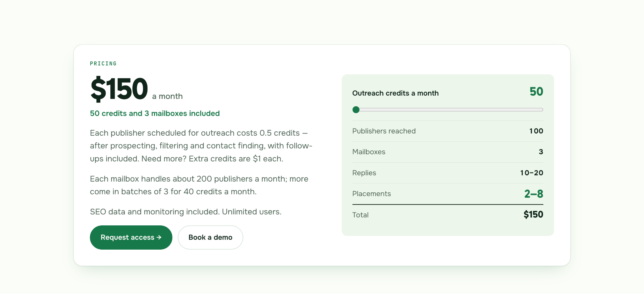This screenshot has height=294, width=644.
Task: Click the Placements value 2–8
Action: coord(534,194)
